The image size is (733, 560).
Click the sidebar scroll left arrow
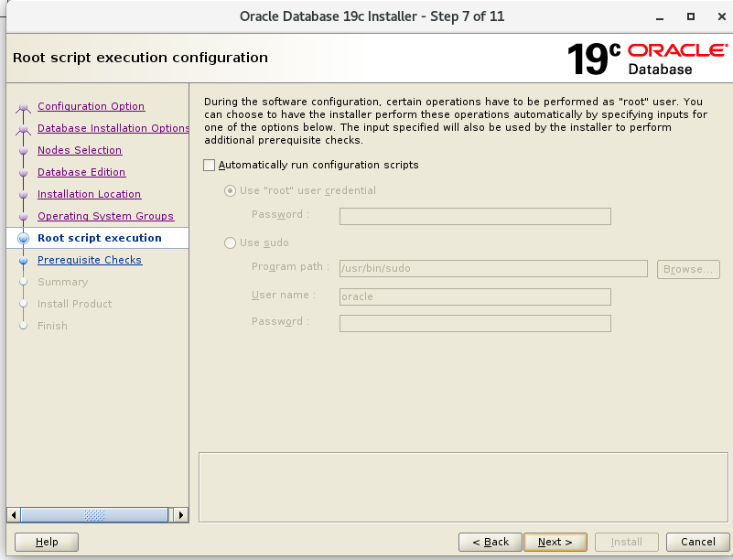click(x=14, y=515)
